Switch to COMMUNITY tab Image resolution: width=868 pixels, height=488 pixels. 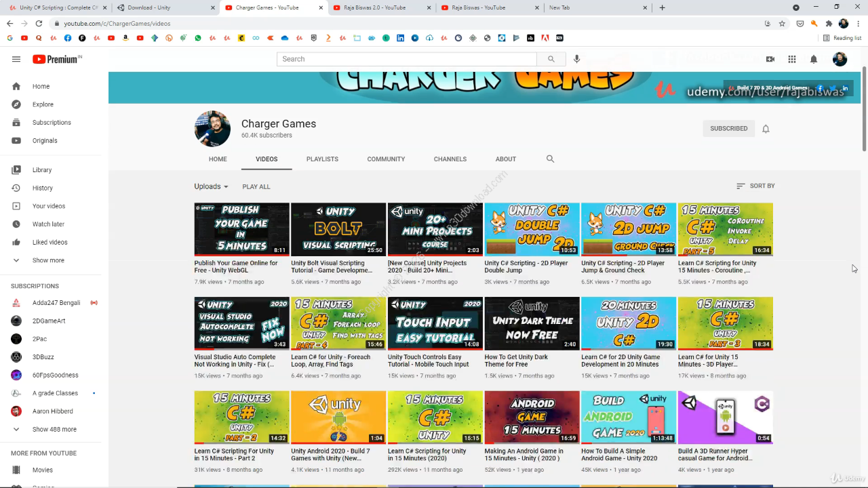[x=386, y=159]
